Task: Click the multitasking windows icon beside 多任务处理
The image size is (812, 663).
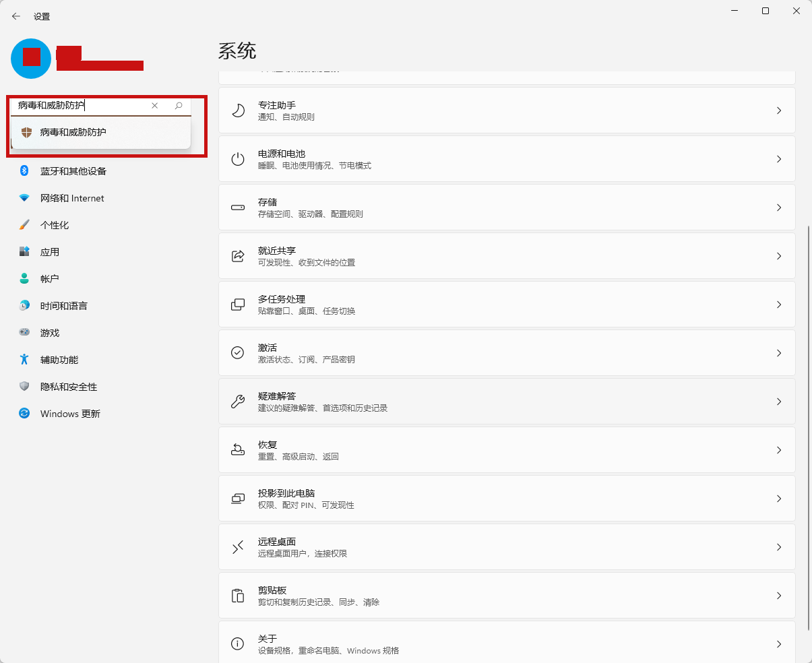Action: 238,305
